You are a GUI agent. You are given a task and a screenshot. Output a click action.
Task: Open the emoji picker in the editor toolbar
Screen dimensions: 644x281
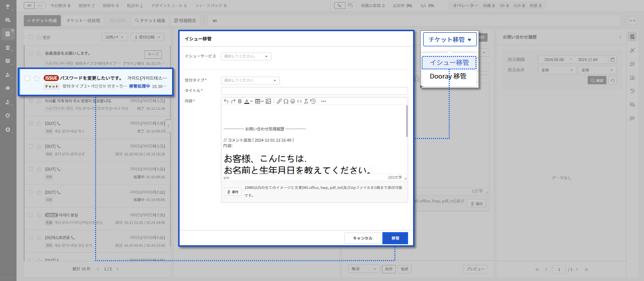pyautogui.click(x=292, y=101)
